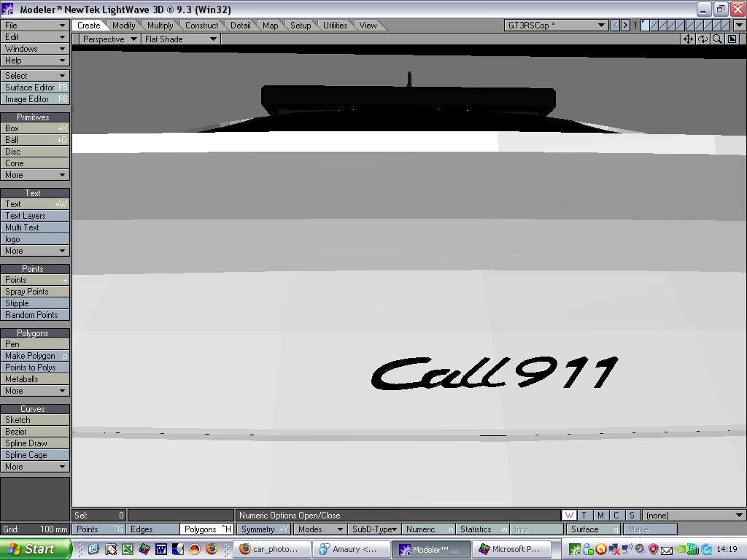The width and height of the screenshot is (747, 560).
Task: Switch selection mode to Points
Action: click(x=99, y=529)
